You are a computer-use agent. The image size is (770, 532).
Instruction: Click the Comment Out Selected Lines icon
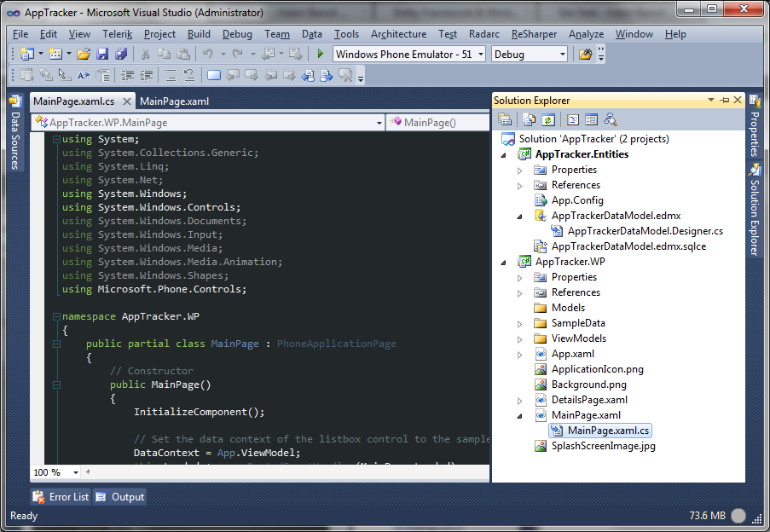[170, 75]
